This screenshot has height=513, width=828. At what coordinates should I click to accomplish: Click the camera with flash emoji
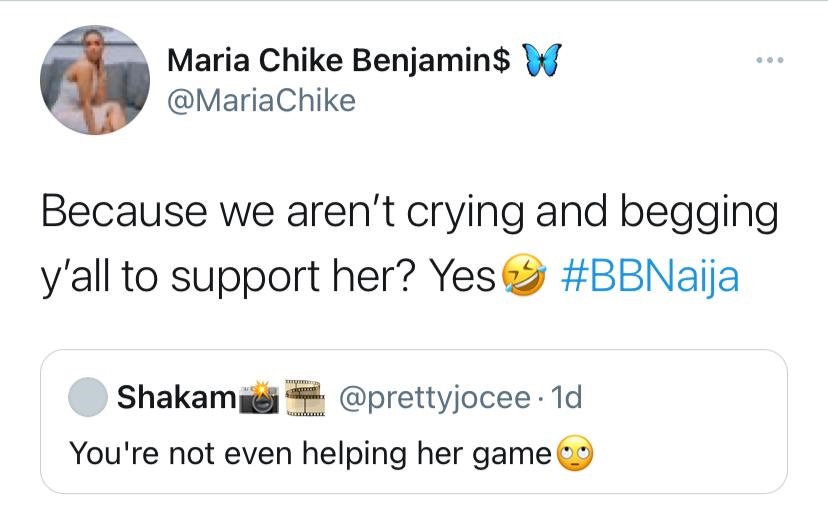pyautogui.click(x=259, y=399)
